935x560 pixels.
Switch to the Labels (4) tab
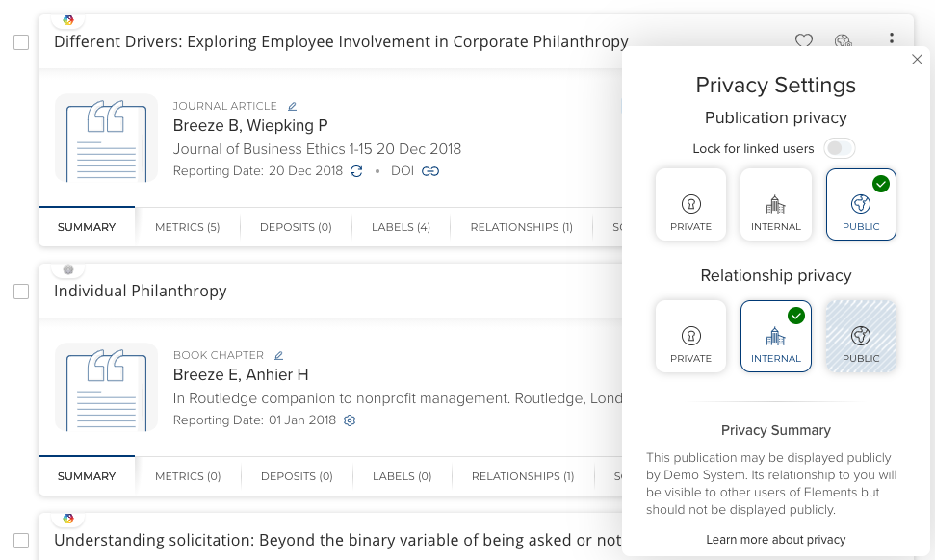(x=401, y=227)
